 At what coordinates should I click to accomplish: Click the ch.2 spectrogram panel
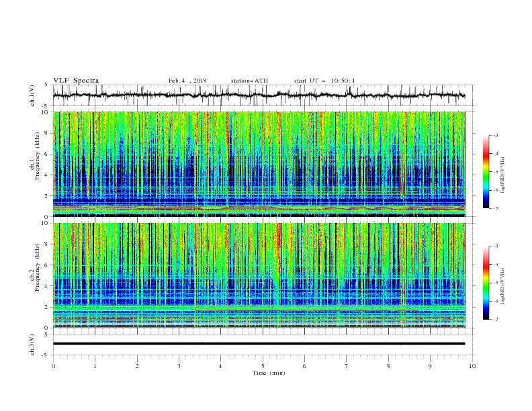click(x=259, y=275)
